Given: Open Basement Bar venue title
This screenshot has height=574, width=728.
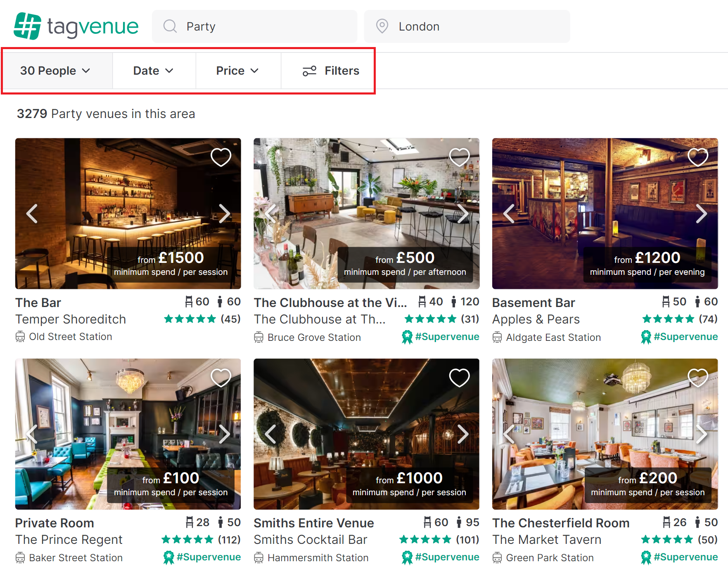Looking at the screenshot, I should 534,302.
